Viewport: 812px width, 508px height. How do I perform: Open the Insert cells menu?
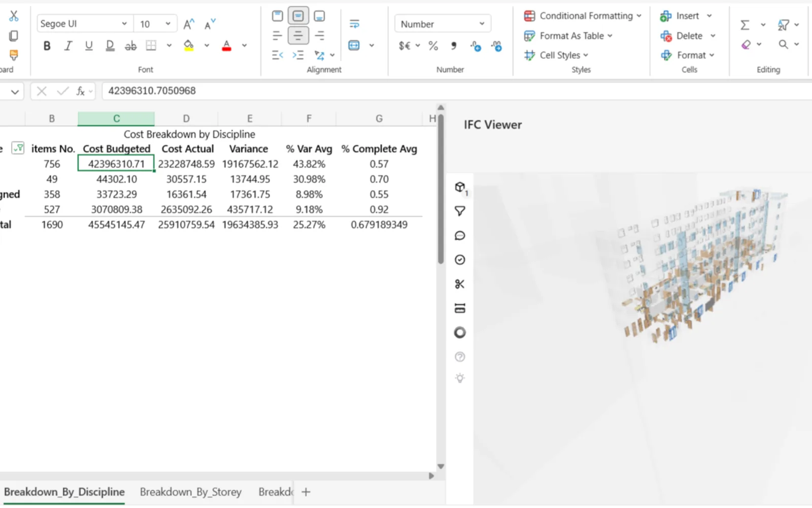tap(686, 16)
